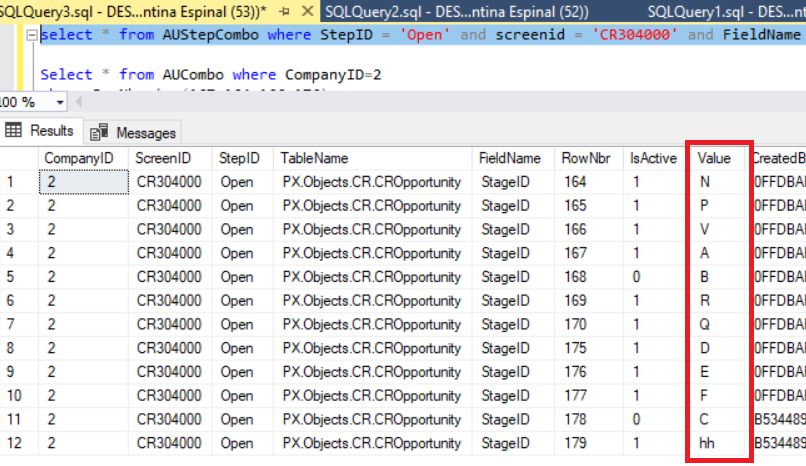Open the Results tab
The image size is (806, 466).
click(40, 131)
